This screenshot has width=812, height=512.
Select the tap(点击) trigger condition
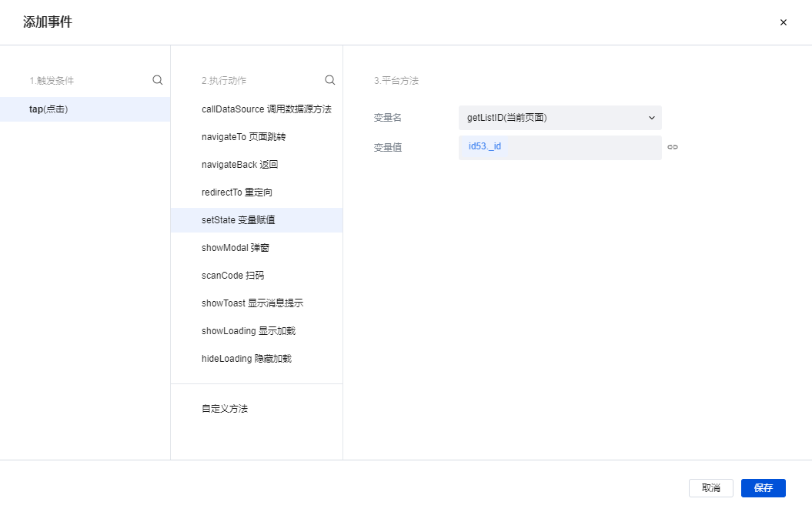85,109
